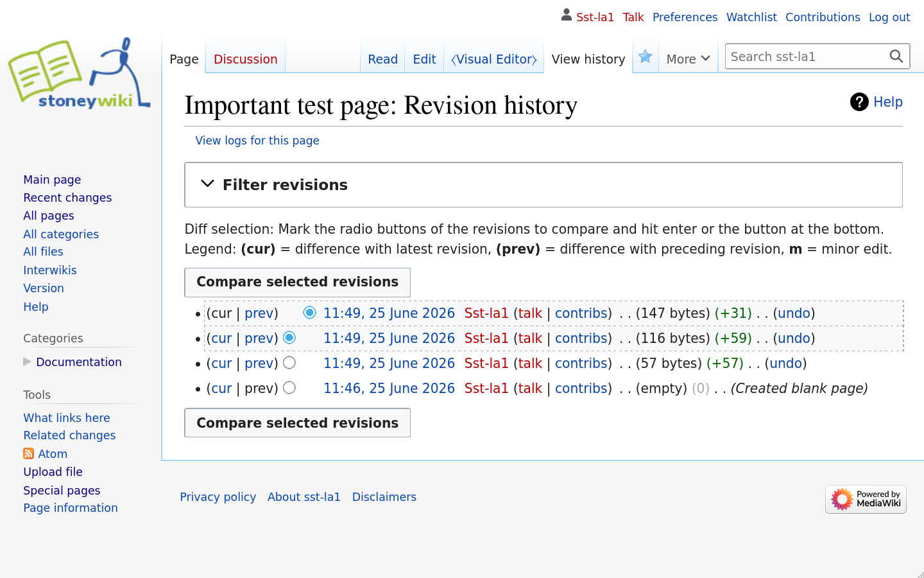Select the radio button for the 11:46 empty revision
Viewport: 924px width, 578px height.
coord(289,388)
